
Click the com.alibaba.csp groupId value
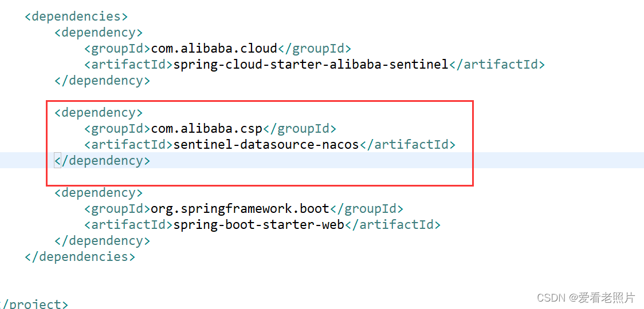pyautogui.click(x=207, y=129)
